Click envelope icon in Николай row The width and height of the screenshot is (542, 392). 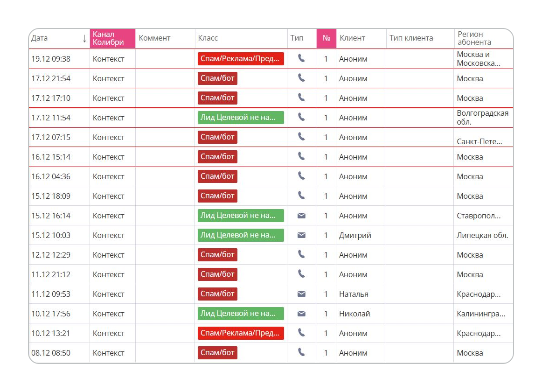click(x=301, y=314)
